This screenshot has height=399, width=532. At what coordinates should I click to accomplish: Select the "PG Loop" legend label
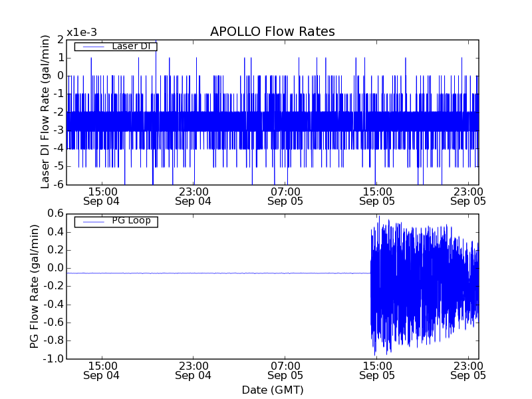(131, 221)
